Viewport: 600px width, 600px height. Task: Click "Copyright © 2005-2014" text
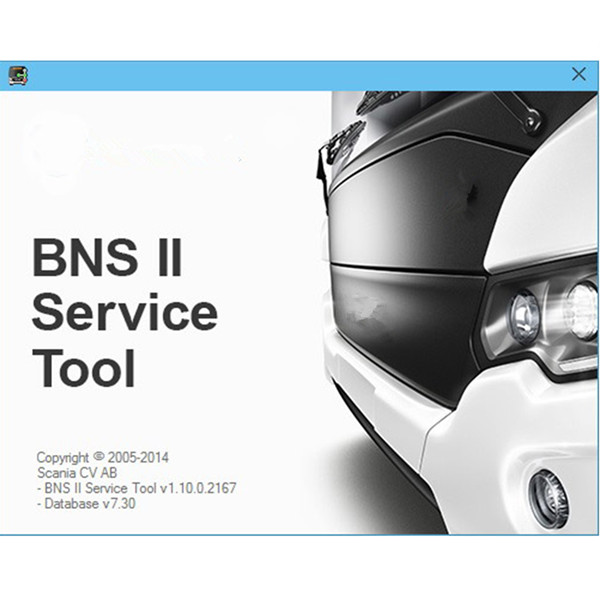point(103,457)
